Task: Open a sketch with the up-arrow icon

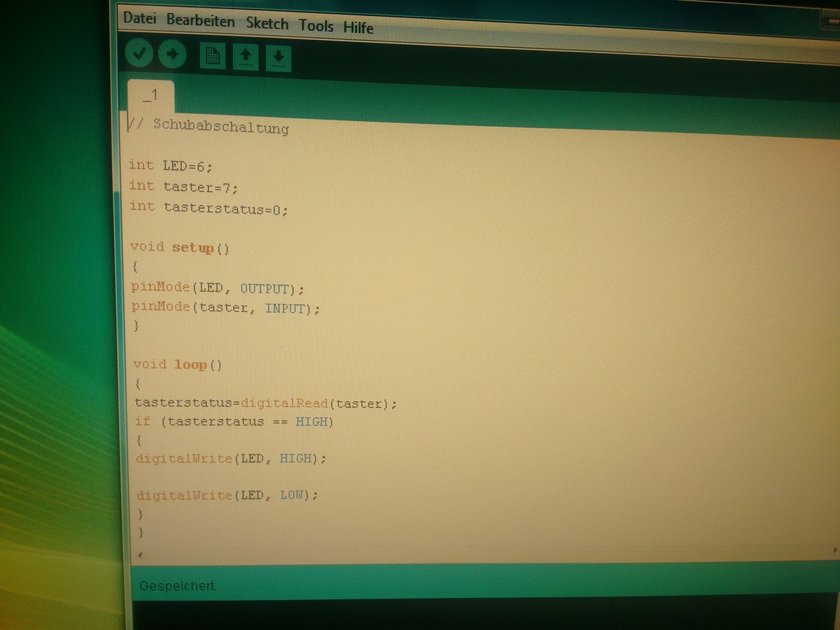Action: (x=245, y=58)
